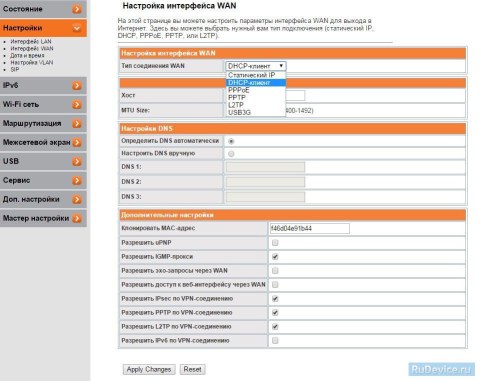The height and width of the screenshot is (381, 480).
Task: Select Определить DNS автоматически radio button
Action: (231, 141)
